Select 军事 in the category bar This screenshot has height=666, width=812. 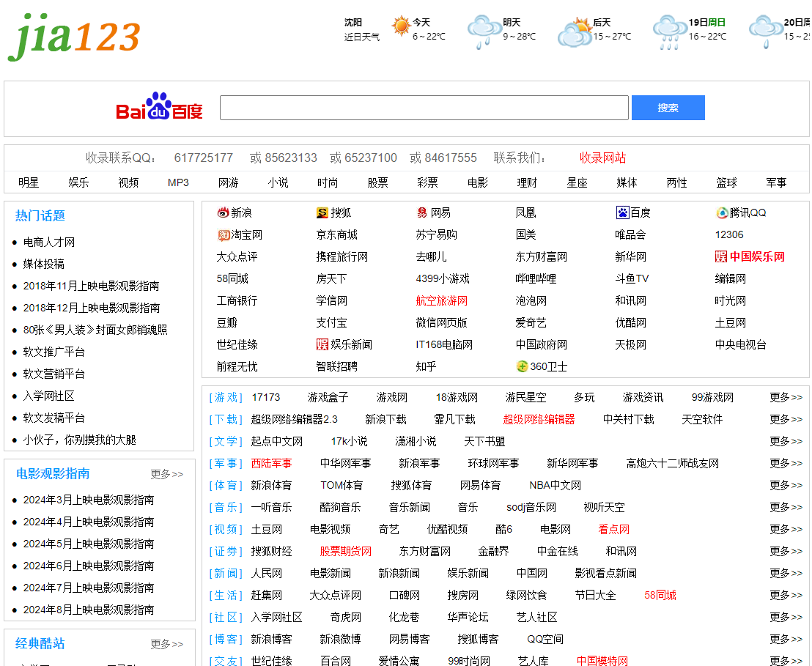coord(776,183)
